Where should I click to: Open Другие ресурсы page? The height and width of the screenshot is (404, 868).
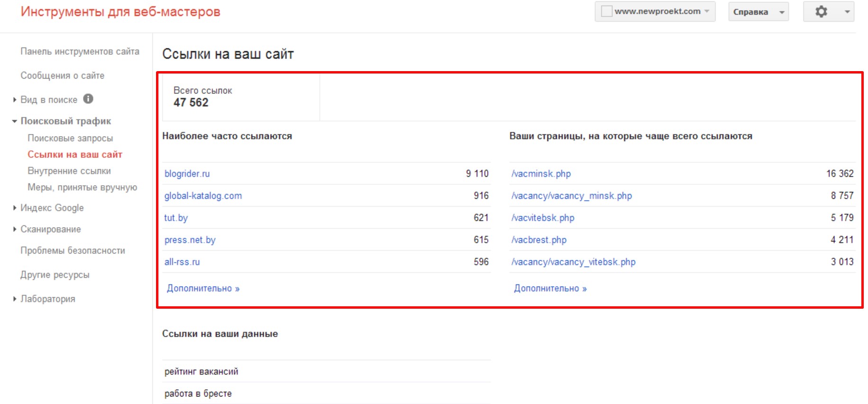click(x=55, y=275)
